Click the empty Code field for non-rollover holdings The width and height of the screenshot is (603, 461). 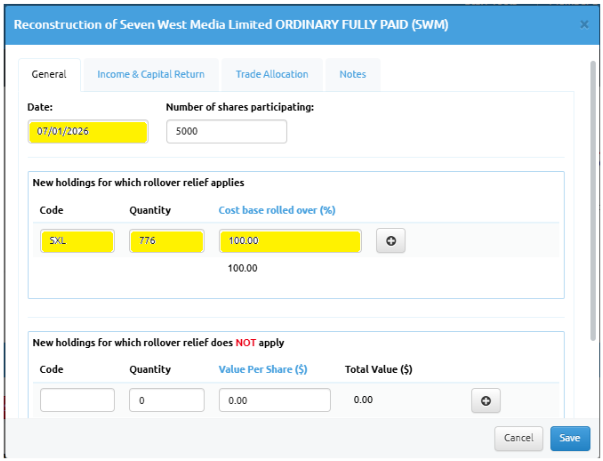tap(78, 400)
